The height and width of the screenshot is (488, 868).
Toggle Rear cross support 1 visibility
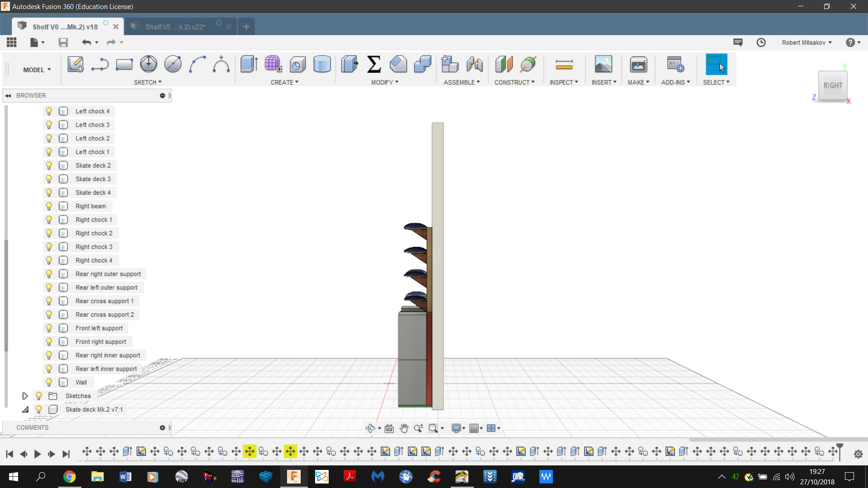[49, 301]
